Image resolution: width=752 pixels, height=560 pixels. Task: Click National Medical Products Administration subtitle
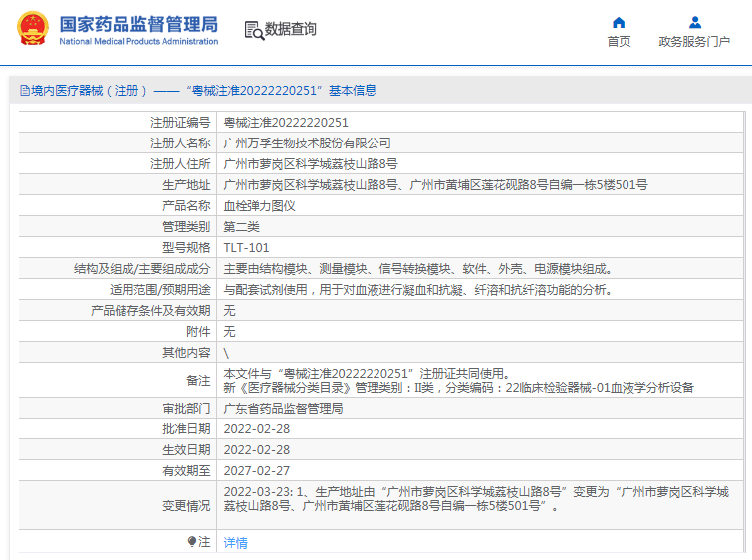(138, 41)
